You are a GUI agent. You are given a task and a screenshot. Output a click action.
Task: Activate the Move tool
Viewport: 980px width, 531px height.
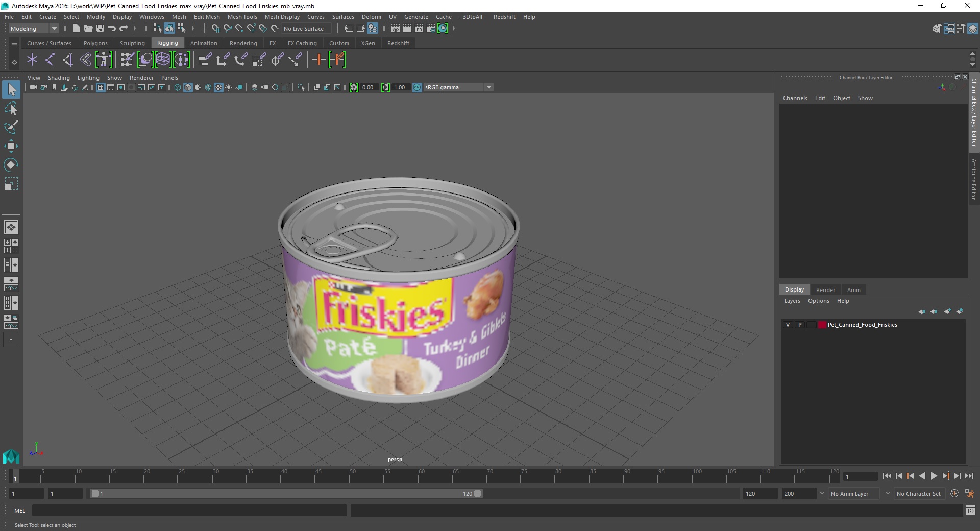11,146
